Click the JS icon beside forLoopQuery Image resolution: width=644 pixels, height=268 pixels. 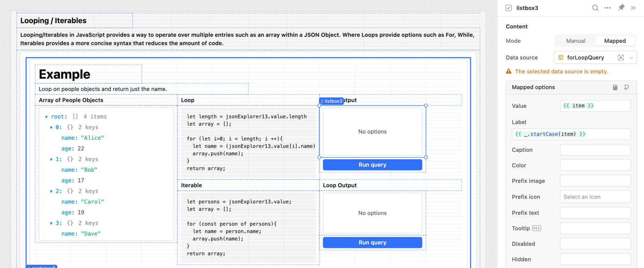[561, 58]
